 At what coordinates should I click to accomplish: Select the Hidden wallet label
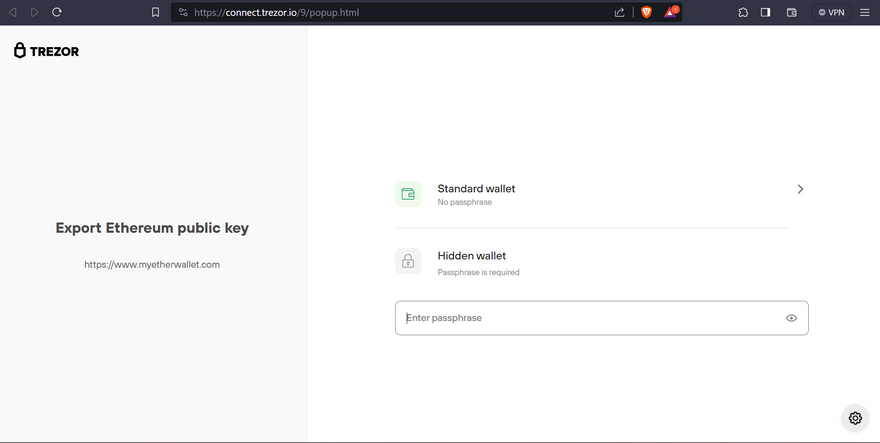(471, 256)
